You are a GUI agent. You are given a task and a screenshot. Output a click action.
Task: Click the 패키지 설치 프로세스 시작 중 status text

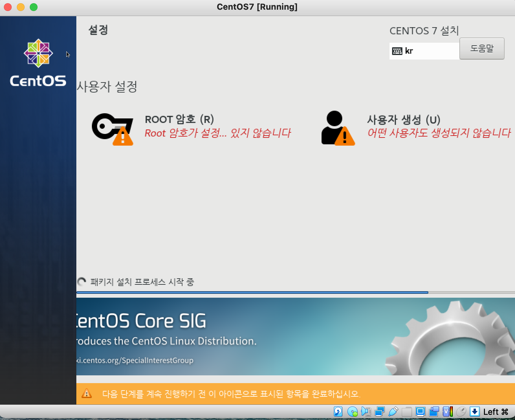(x=142, y=282)
